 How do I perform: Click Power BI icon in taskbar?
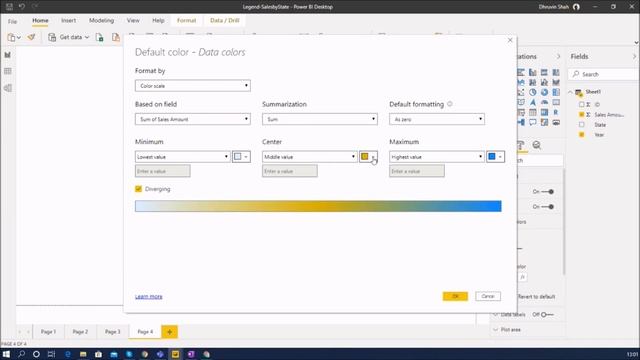(176, 354)
